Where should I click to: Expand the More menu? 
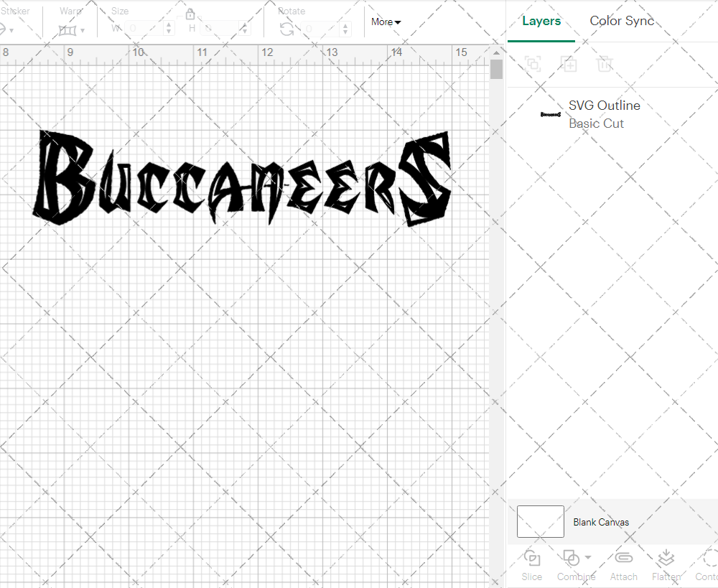(x=386, y=22)
